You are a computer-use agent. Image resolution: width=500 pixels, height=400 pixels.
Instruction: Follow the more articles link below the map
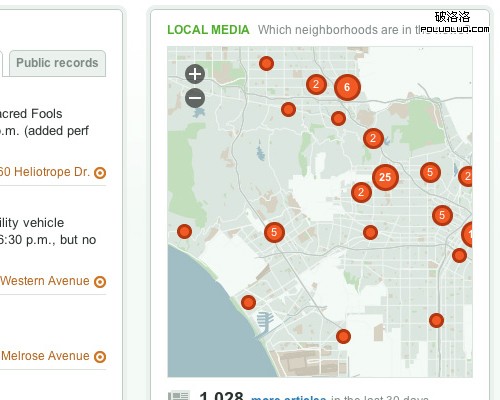tap(289, 398)
